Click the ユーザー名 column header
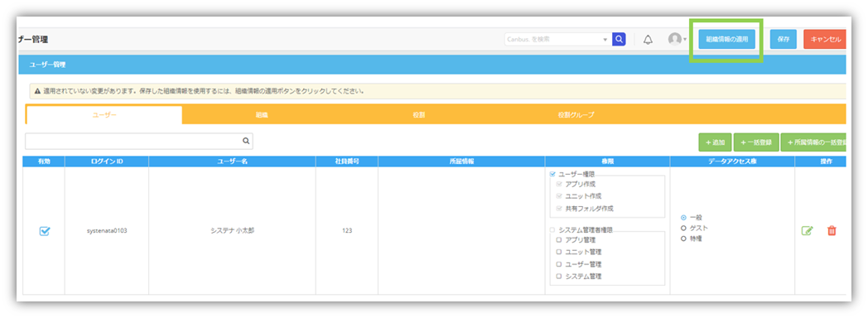 coord(233,161)
